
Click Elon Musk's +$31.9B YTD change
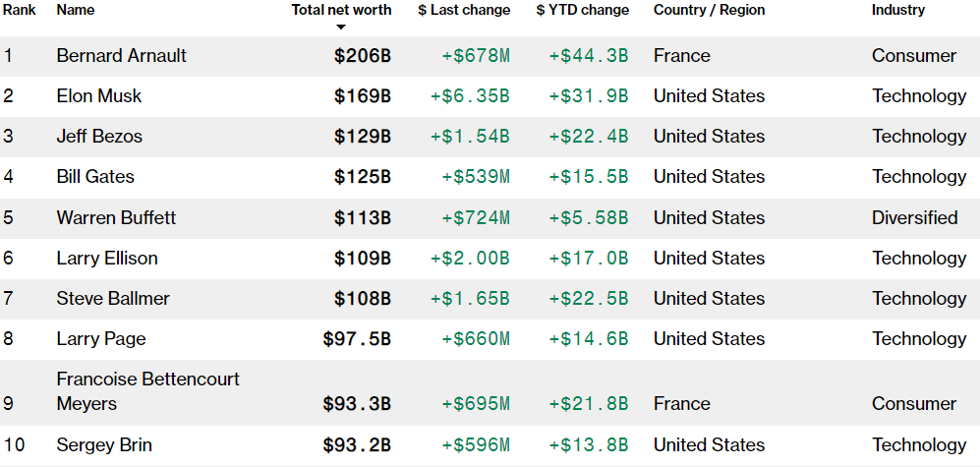(589, 96)
